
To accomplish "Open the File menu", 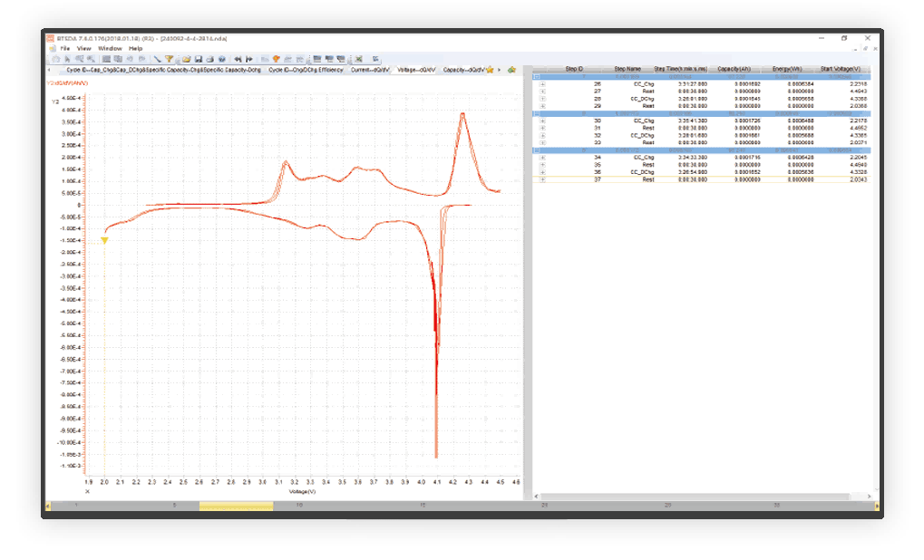I will point(64,48).
